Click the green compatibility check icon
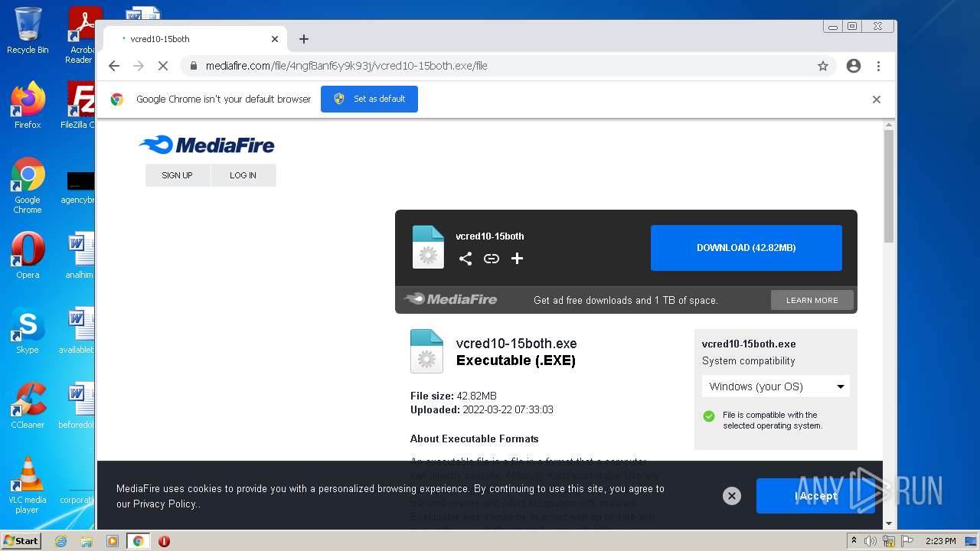 coord(709,416)
